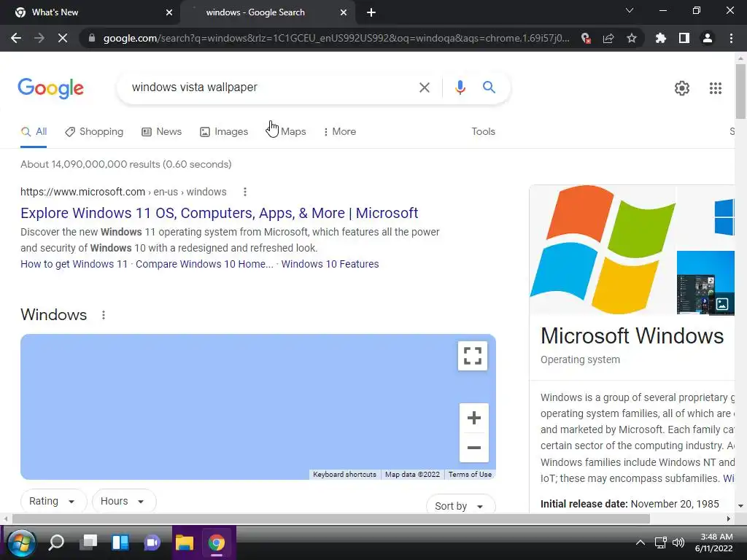Open the Chrome profile icon

tap(708, 38)
